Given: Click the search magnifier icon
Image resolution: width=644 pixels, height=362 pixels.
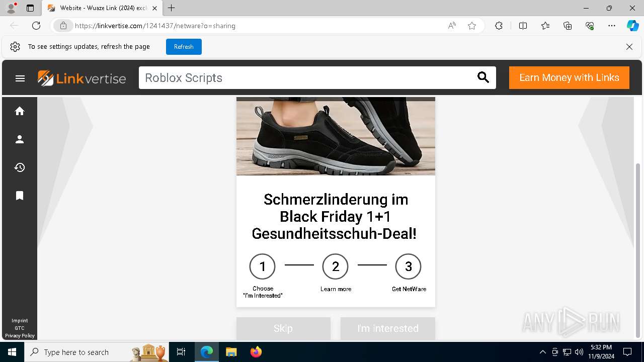Looking at the screenshot, I should pos(483,77).
